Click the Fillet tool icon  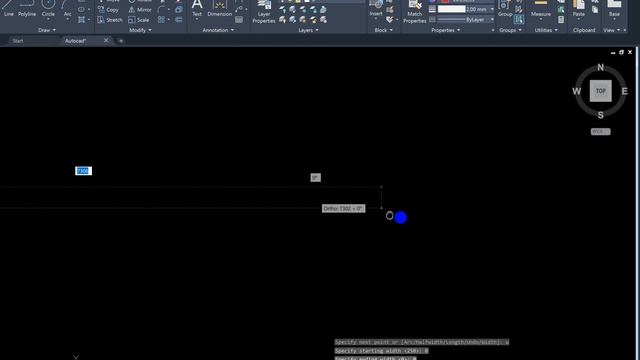pyautogui.click(x=162, y=9)
